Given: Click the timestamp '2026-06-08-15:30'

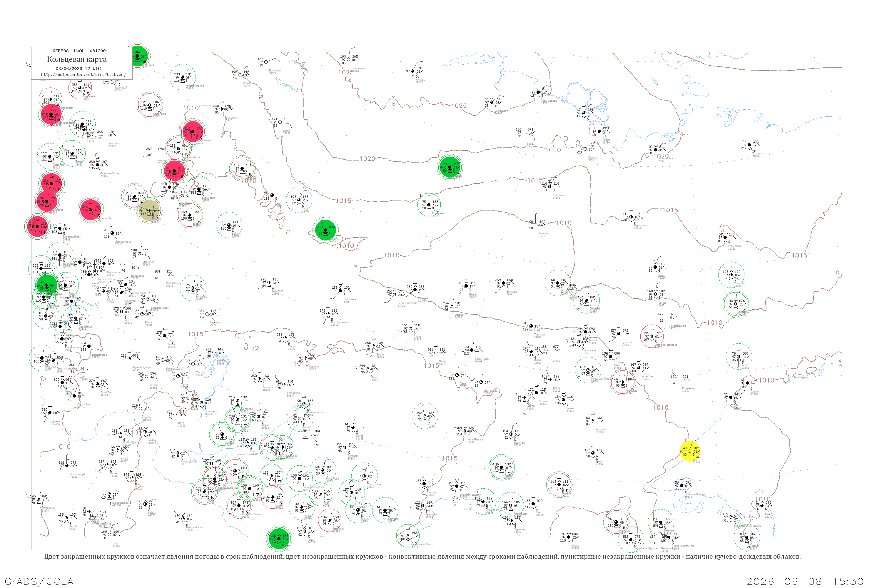Looking at the screenshot, I should click(805, 581).
